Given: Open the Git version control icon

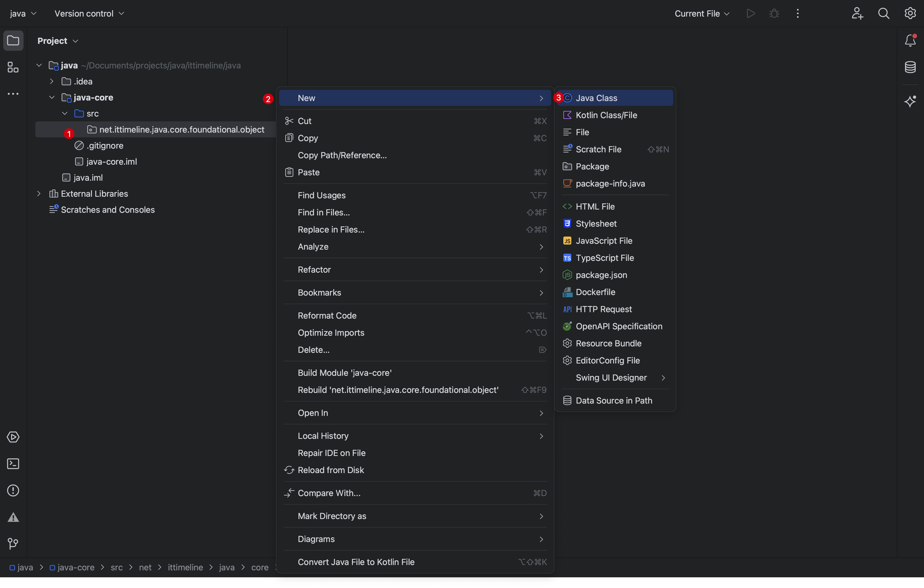Looking at the screenshot, I should (13, 544).
